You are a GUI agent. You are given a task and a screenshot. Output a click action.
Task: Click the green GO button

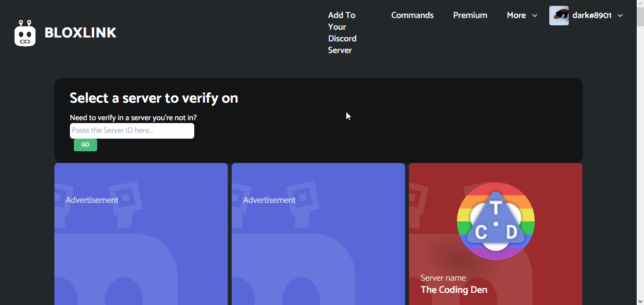pyautogui.click(x=85, y=145)
